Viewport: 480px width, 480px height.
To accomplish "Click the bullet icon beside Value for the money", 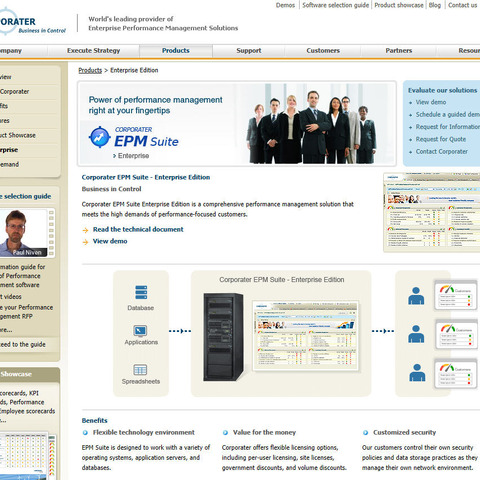I will click(x=225, y=433).
